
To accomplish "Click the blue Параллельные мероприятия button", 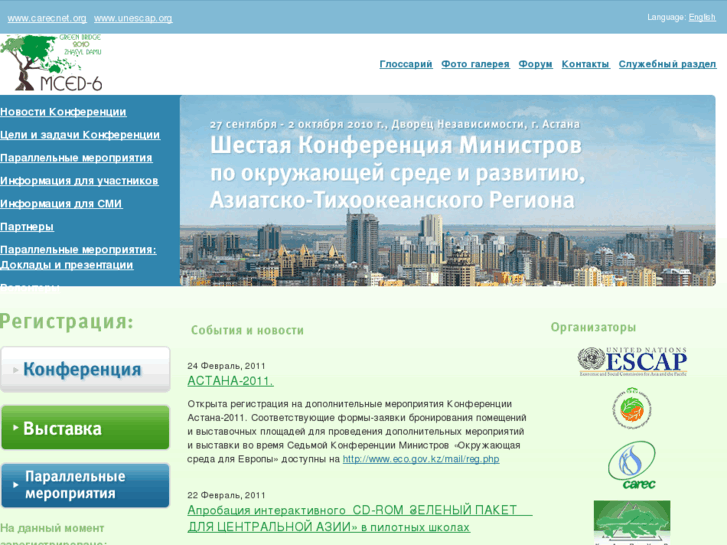I will tap(85, 485).
